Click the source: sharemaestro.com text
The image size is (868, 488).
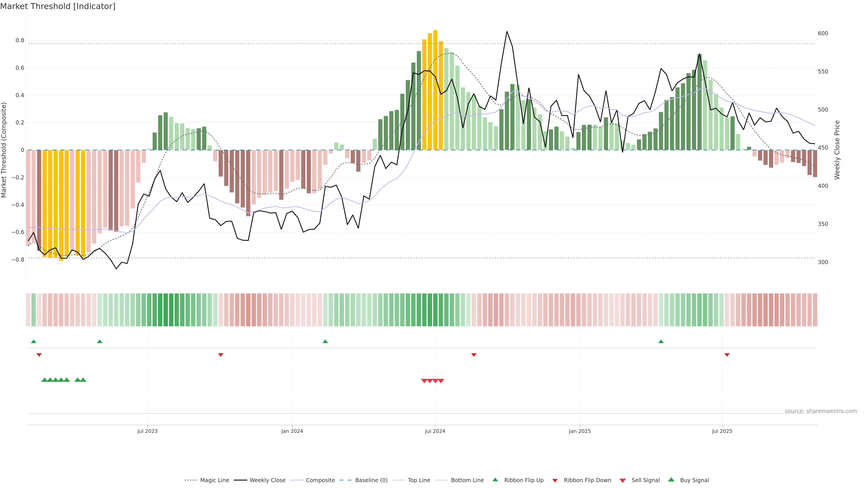pos(821,411)
